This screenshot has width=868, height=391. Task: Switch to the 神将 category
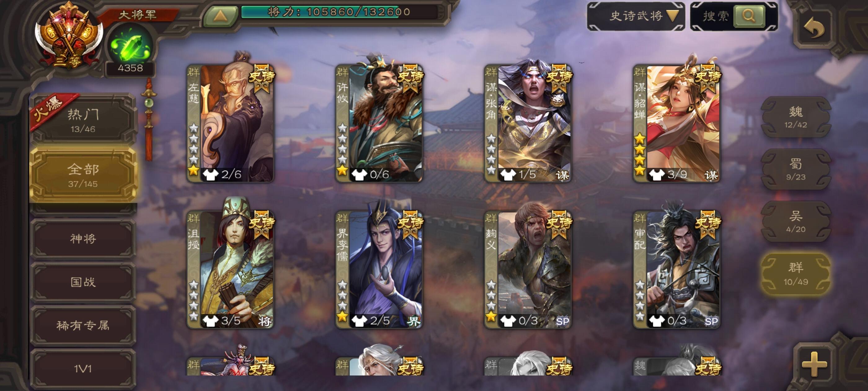pos(83,239)
